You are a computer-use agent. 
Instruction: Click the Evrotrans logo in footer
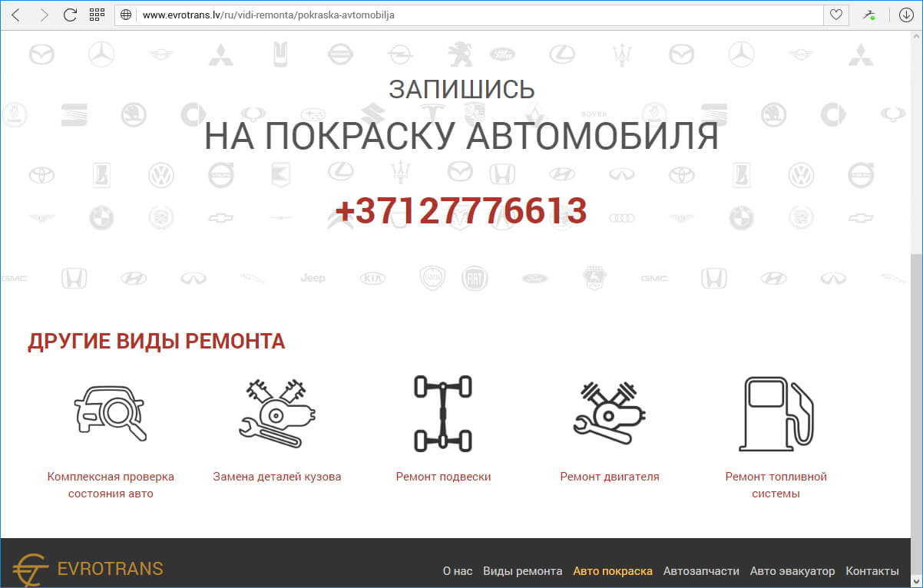click(x=88, y=570)
